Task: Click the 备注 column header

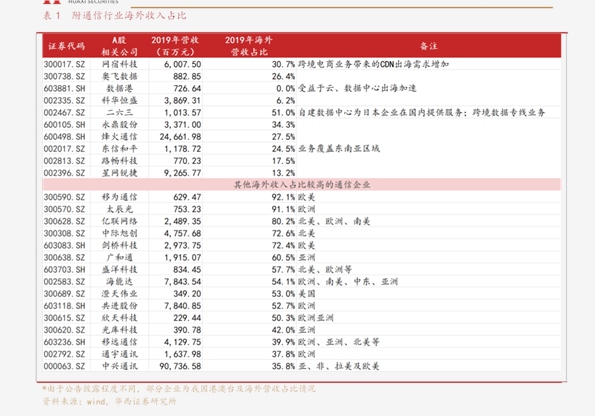Action: [429, 46]
